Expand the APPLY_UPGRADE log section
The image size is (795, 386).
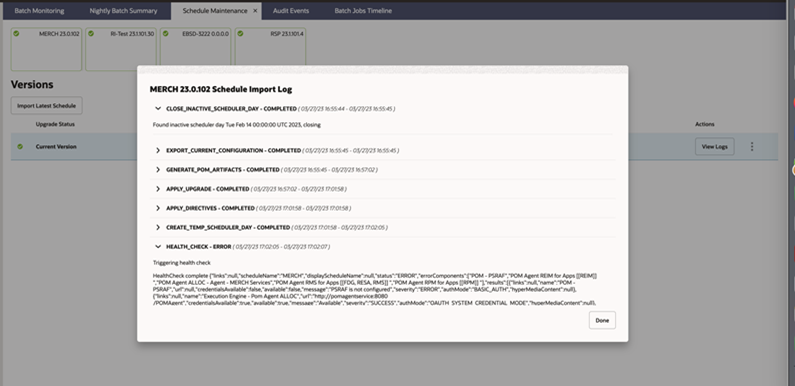tap(158, 189)
